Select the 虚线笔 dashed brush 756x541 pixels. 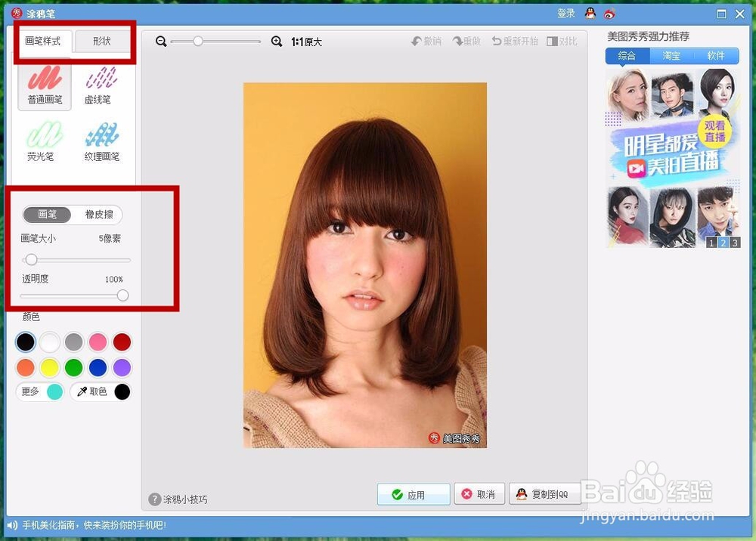click(x=101, y=86)
